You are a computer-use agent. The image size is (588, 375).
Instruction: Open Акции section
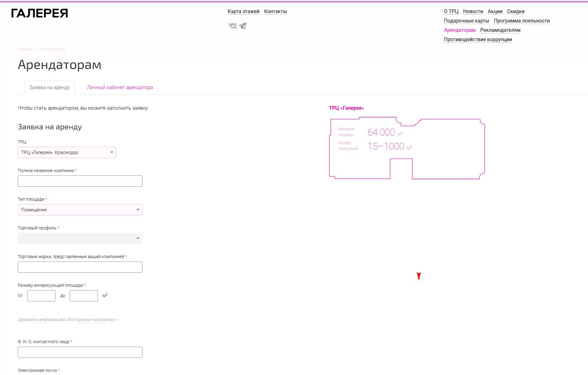pos(495,12)
